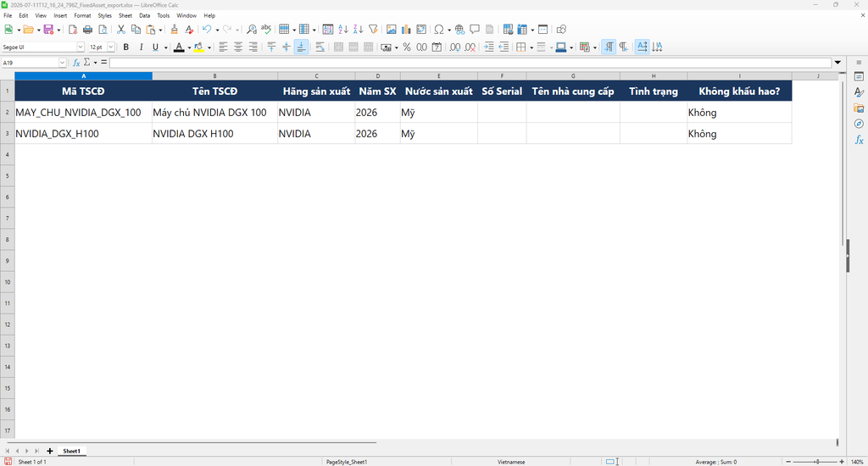Open the font color dropdown arrow

pyautogui.click(x=189, y=47)
